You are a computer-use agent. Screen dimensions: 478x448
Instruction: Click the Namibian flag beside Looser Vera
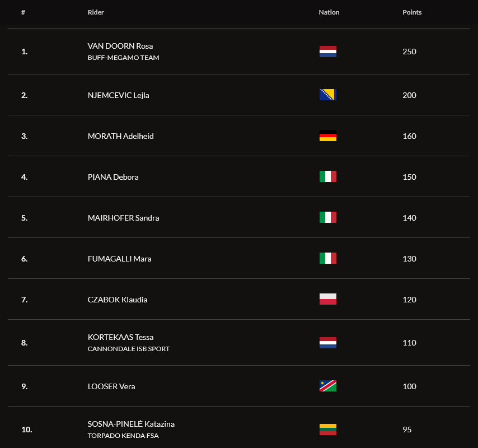click(x=327, y=386)
